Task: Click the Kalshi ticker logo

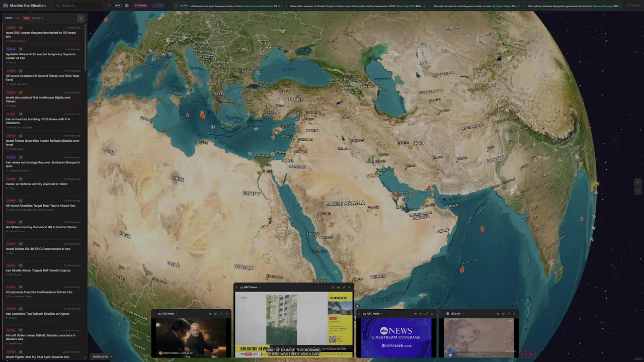Action: pos(177,6)
